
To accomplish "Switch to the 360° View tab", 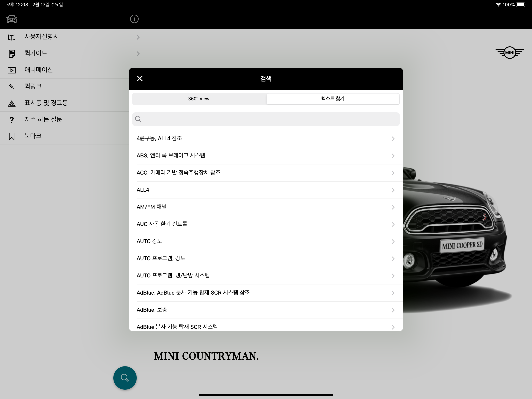I will pos(199,99).
